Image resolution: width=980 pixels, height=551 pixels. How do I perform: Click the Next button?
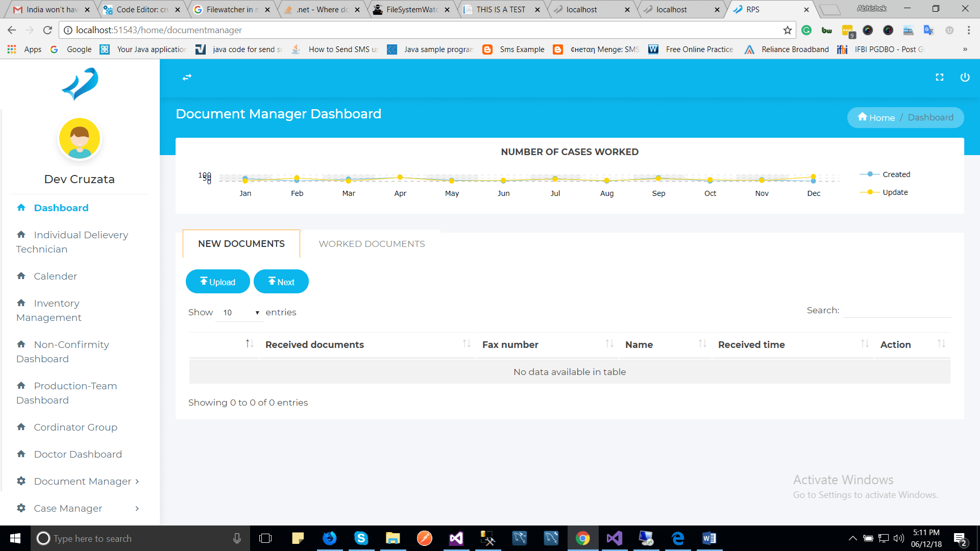(x=281, y=282)
